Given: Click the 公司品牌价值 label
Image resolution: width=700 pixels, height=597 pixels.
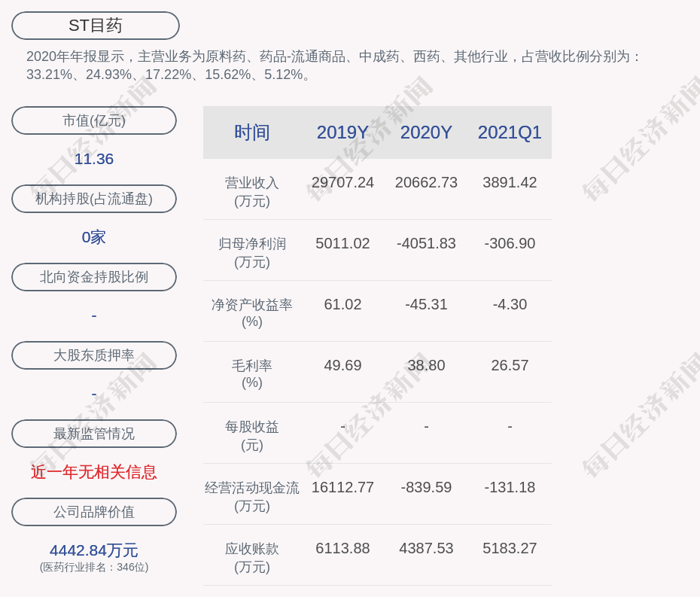Looking at the screenshot, I should click(x=94, y=512).
